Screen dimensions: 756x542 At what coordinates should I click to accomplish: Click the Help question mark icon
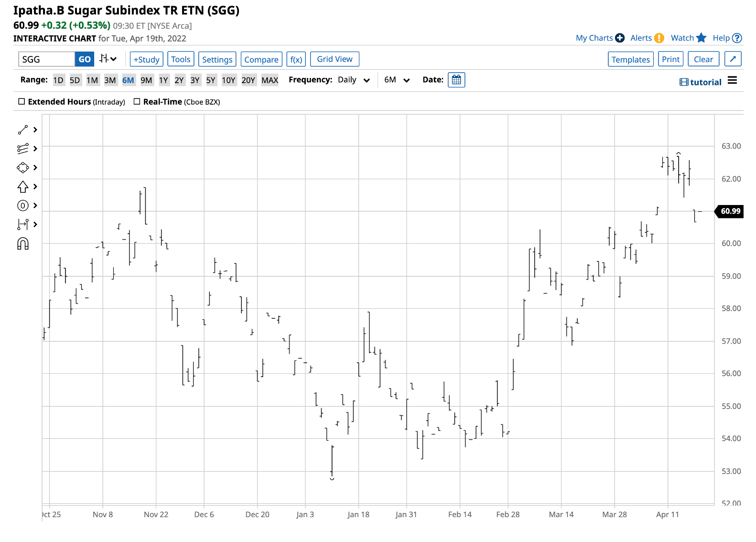(737, 38)
